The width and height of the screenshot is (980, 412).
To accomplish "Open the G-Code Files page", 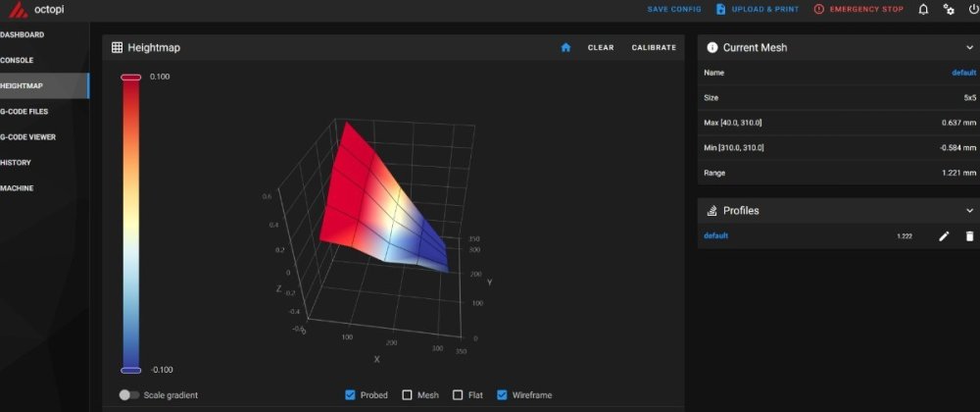I will point(24,111).
